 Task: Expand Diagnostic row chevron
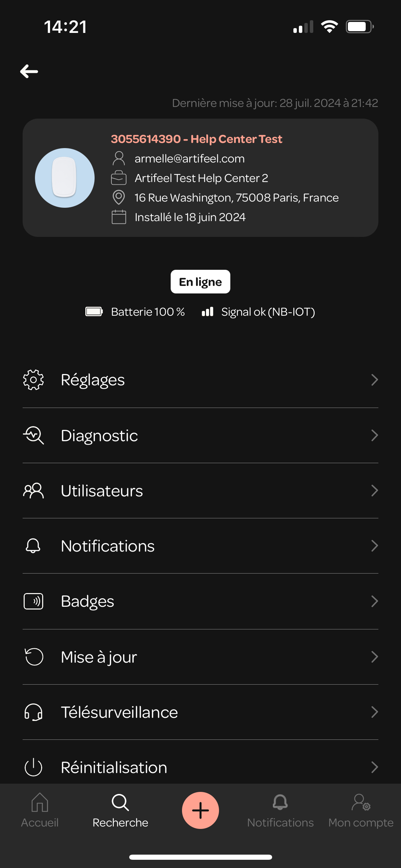pyautogui.click(x=375, y=435)
